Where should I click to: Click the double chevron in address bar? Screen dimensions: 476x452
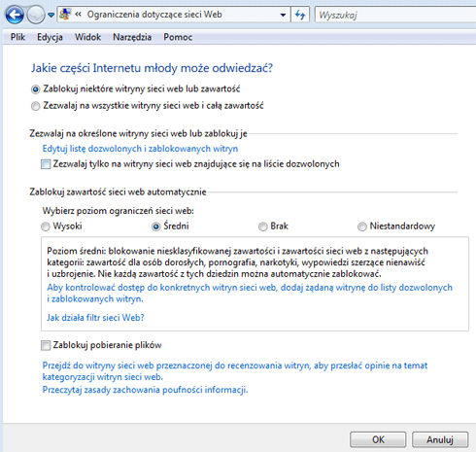(x=78, y=15)
